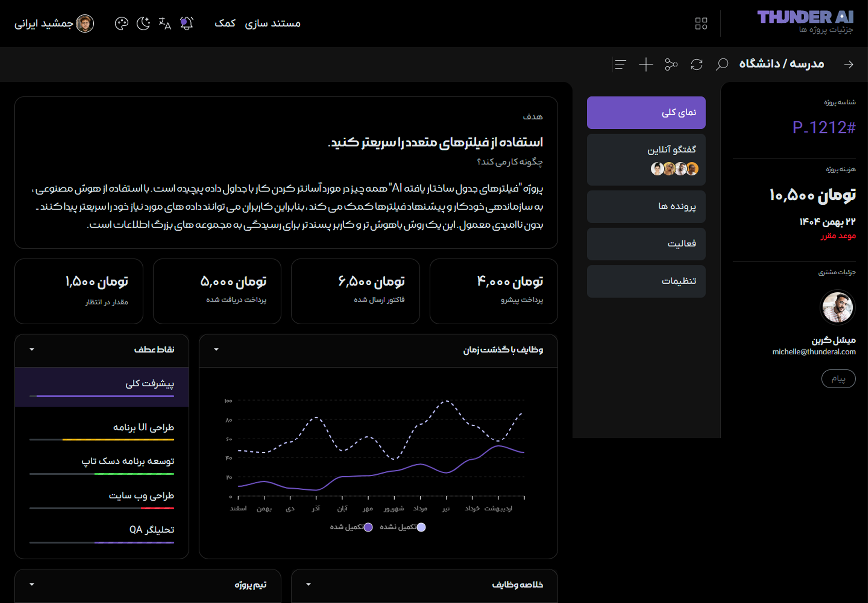Click the notification bell icon
Screen dimensions: 868x603
click(x=186, y=24)
